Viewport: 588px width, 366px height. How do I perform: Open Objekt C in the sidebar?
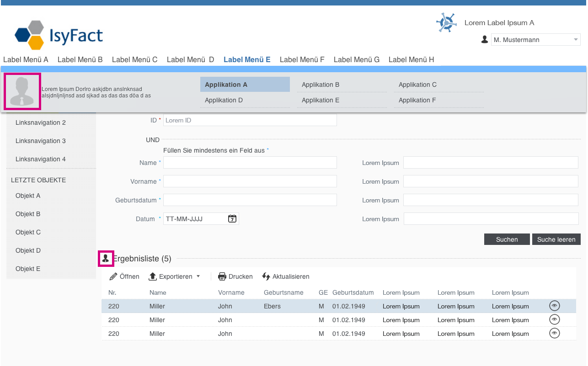pos(28,232)
